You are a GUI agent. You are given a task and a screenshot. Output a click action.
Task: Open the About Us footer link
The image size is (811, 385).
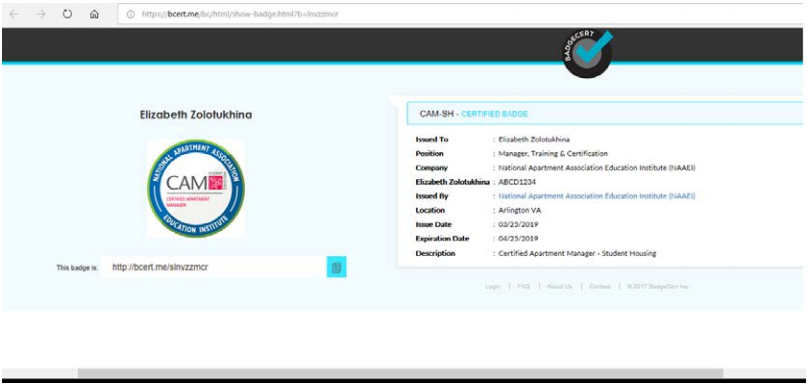point(559,287)
